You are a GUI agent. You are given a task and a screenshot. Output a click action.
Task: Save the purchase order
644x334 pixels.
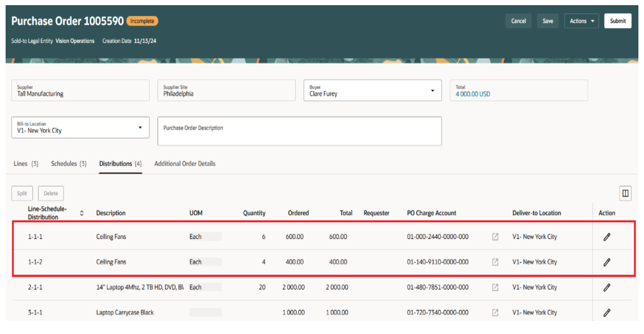coord(547,21)
